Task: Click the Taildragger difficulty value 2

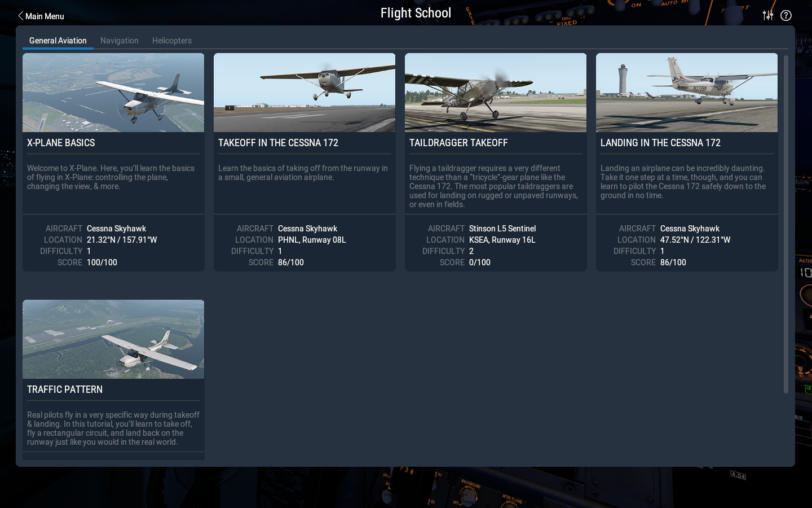Action: (x=471, y=251)
